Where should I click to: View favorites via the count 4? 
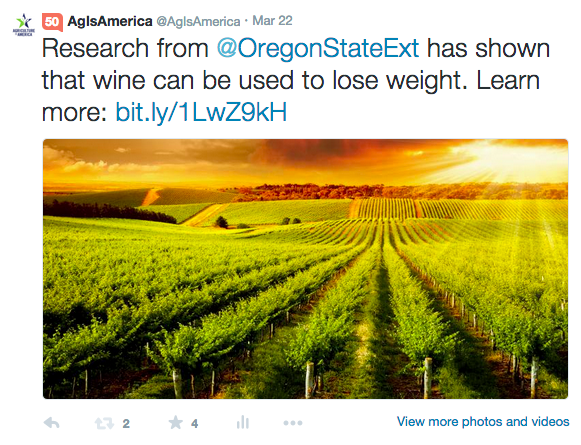195,424
